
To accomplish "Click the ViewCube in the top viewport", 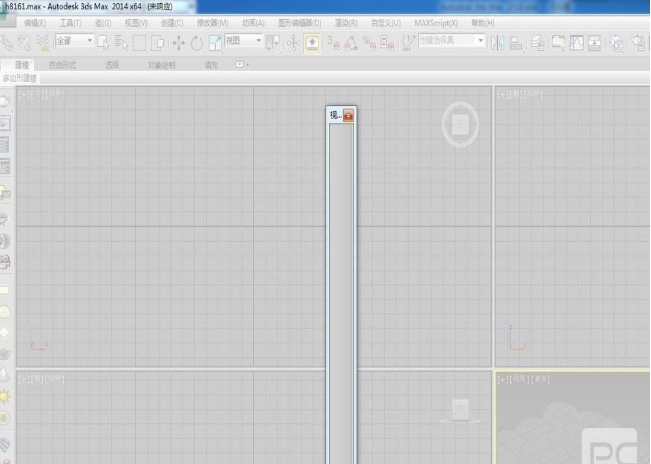I will [460, 125].
